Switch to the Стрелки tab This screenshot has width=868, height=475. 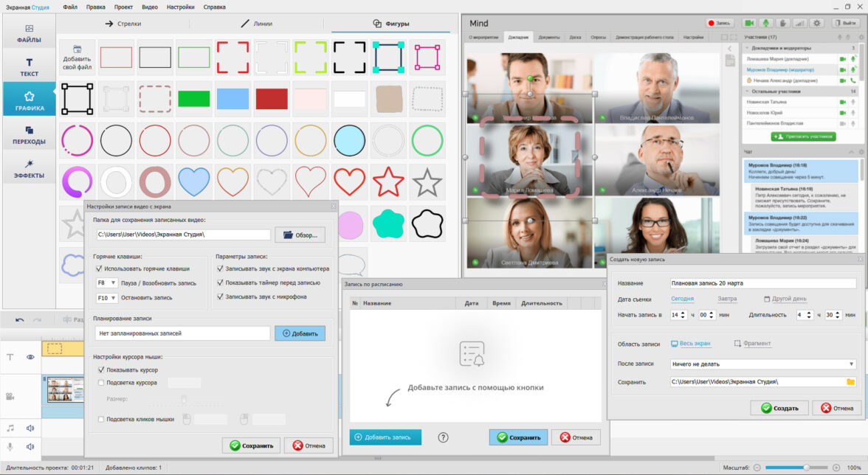(123, 24)
